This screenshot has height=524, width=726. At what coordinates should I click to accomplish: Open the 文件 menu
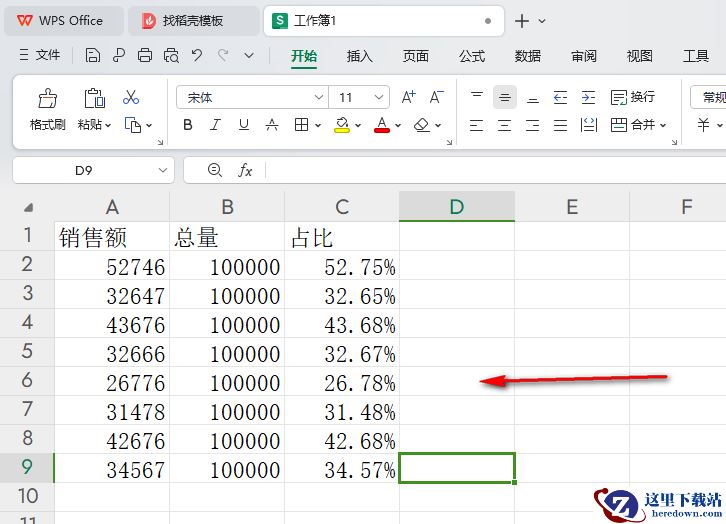tap(40, 55)
